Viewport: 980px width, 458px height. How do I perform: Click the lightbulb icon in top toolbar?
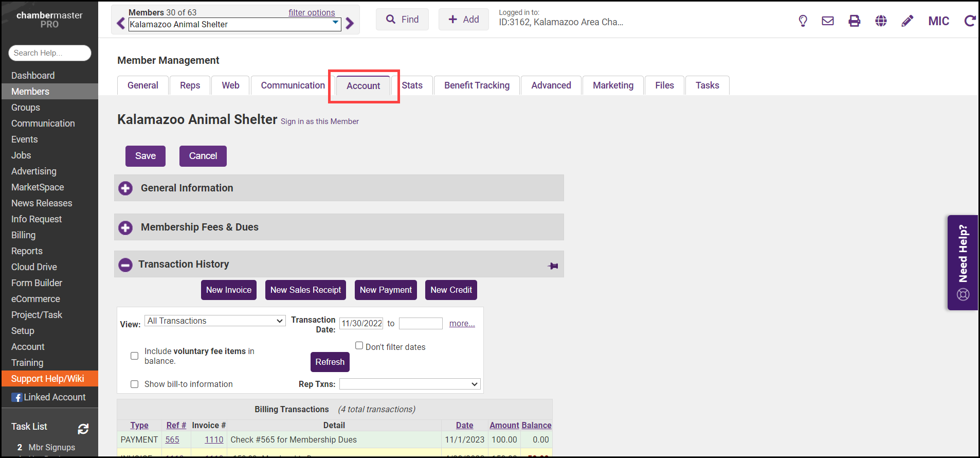[x=803, y=21]
